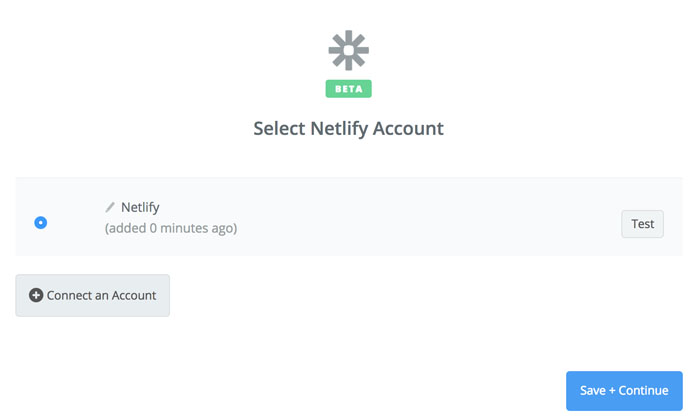Click the BETA label under the logo

[348, 88]
